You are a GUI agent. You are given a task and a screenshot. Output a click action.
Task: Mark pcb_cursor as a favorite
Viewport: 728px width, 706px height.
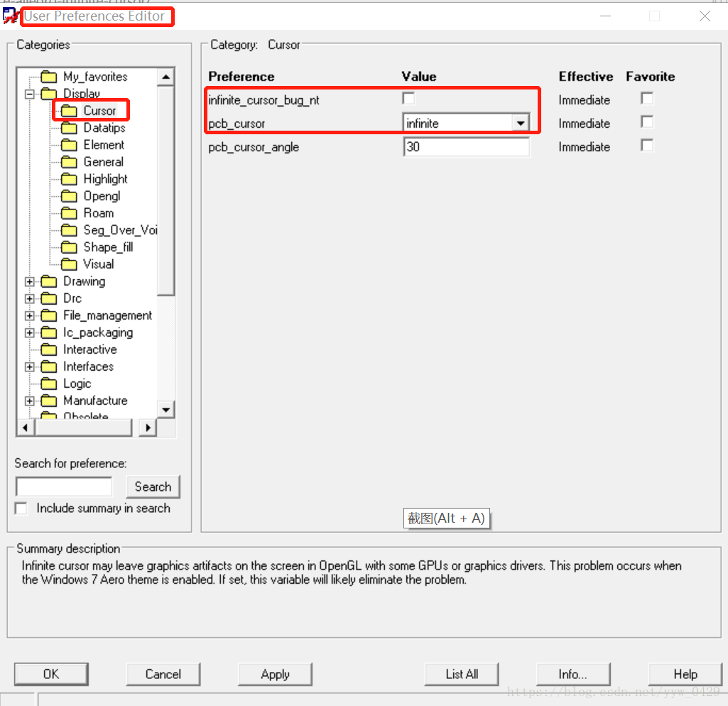click(x=646, y=122)
